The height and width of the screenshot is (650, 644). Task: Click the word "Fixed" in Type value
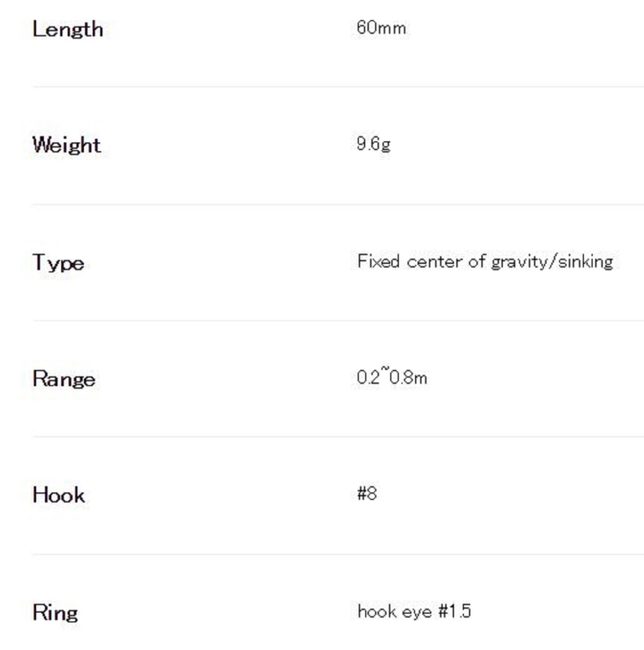[x=378, y=261]
